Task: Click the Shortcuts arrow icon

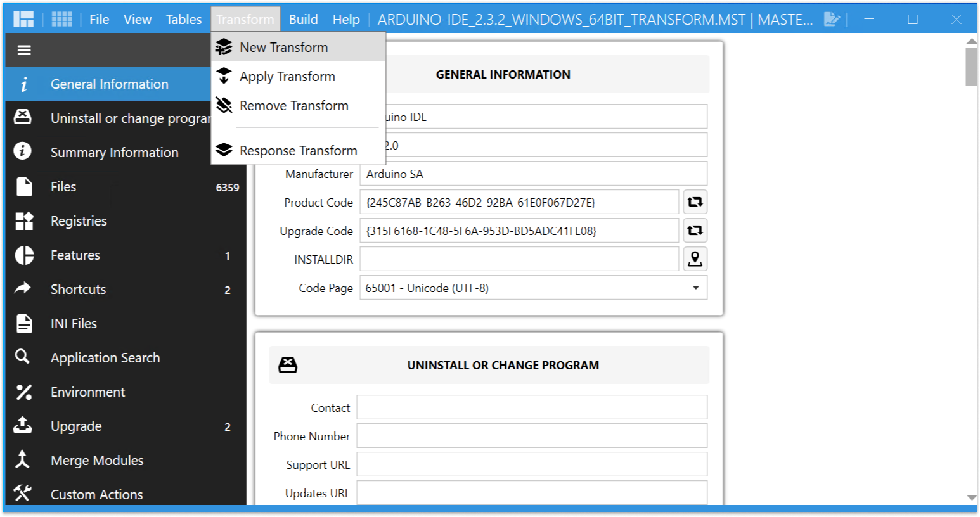Action: 23,288
